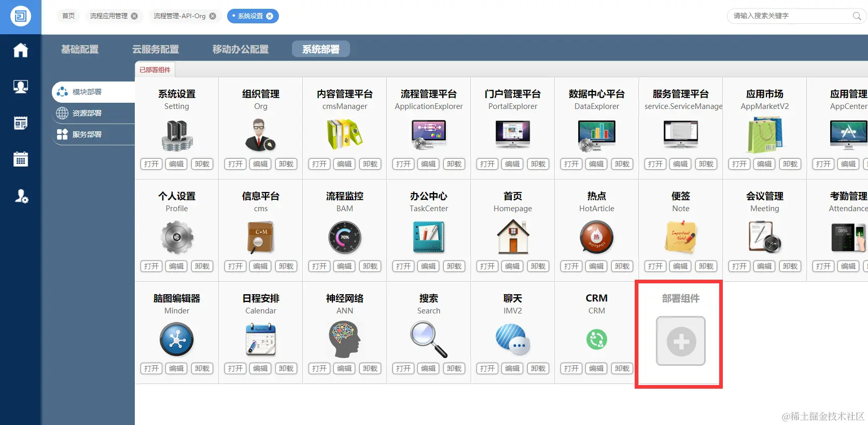Click the HotArticle red hotspot icon
The width and height of the screenshot is (868, 425).
597,237
